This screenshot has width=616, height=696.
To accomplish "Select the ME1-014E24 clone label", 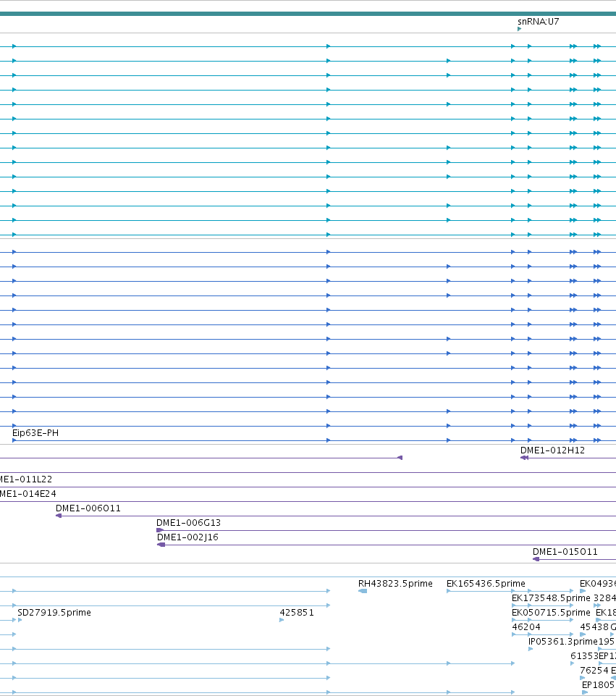I will pos(28,494).
